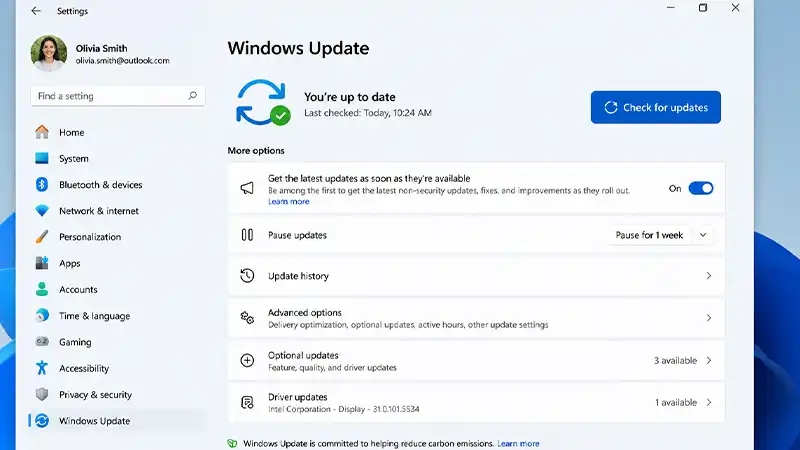Viewport: 800px width, 450px height.
Task: Click the Intel Corporation driver description
Action: [x=343, y=409]
